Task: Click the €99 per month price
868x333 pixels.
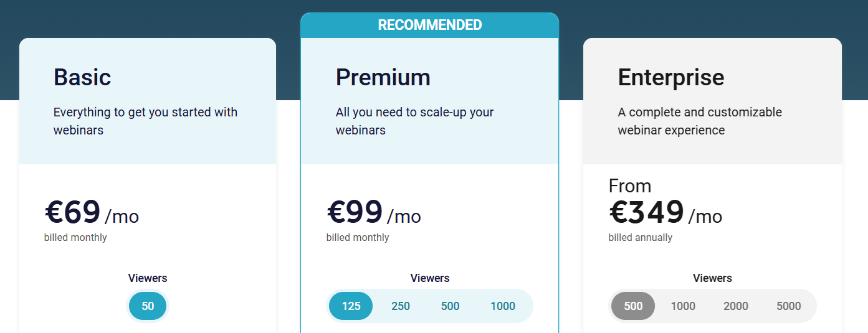Action: 374,213
